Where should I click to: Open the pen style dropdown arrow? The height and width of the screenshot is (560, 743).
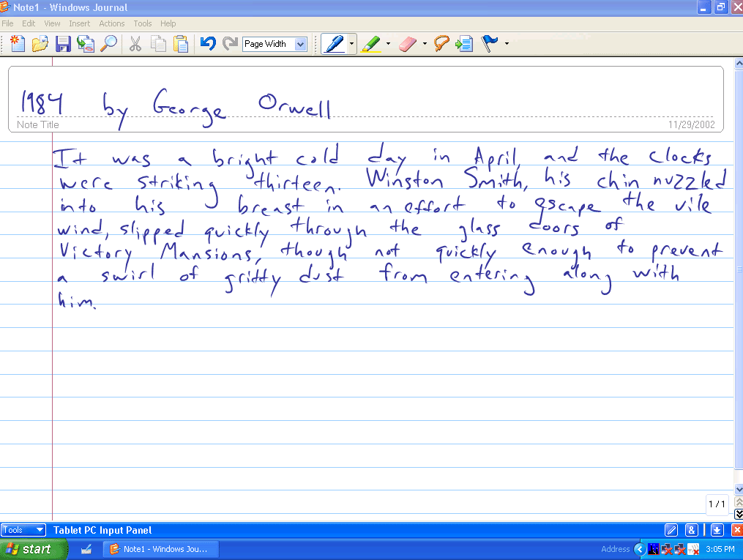click(351, 44)
